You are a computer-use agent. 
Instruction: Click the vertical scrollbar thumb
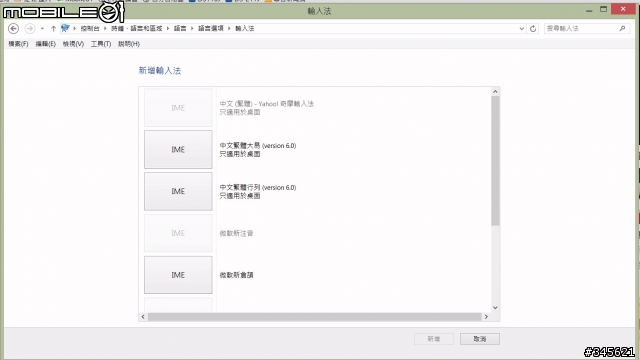click(495, 161)
